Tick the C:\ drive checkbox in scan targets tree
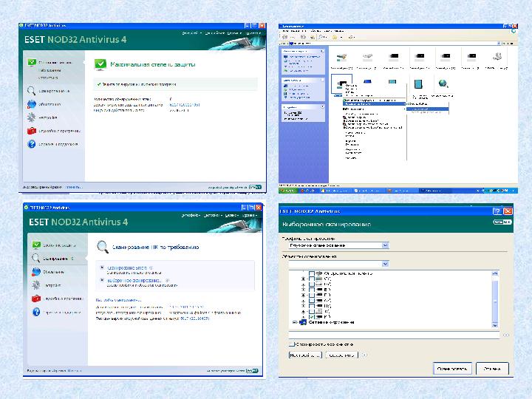 [x=312, y=279]
